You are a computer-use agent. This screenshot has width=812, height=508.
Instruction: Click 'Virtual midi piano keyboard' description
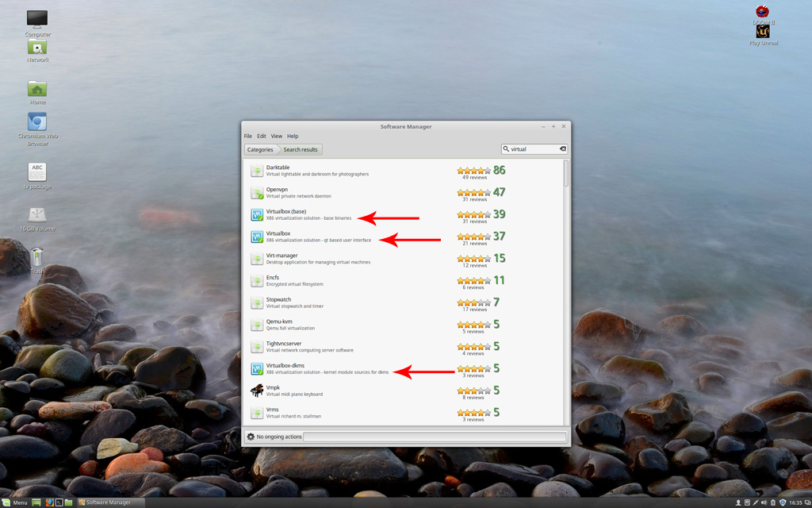[x=294, y=394]
